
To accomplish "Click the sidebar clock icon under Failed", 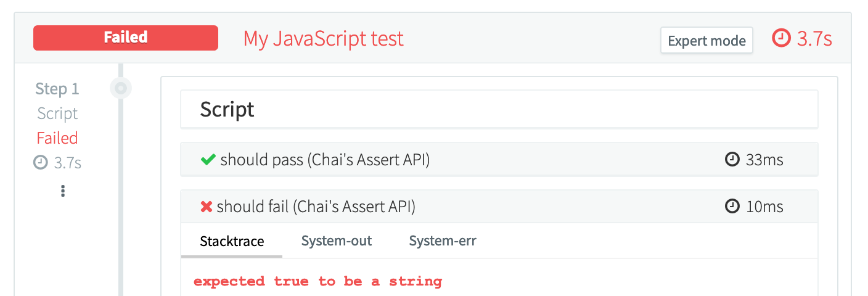I will tap(40, 163).
